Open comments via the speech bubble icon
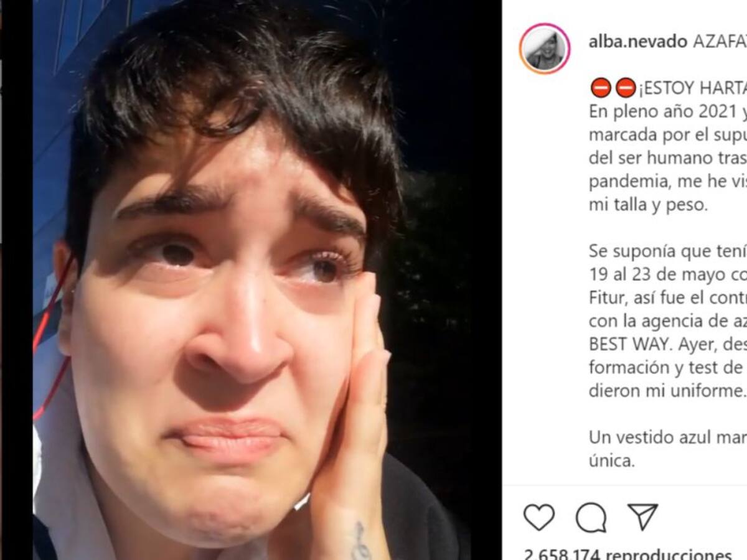 coord(591,517)
